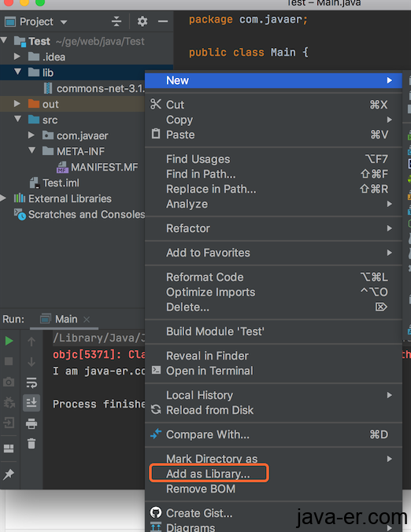Open Project panel settings gear
Viewport: 411px width, 532px height.
tap(143, 21)
